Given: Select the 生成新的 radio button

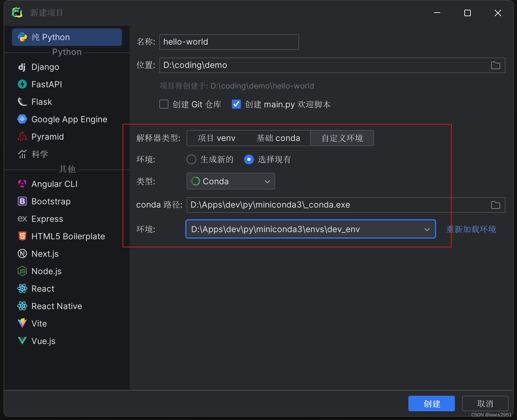Looking at the screenshot, I should [x=191, y=159].
